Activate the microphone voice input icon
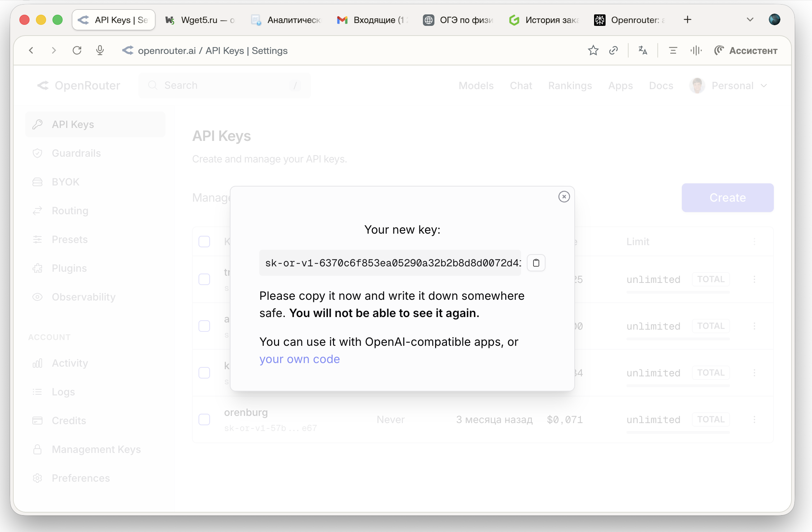Viewport: 812px width, 532px height. [100, 50]
